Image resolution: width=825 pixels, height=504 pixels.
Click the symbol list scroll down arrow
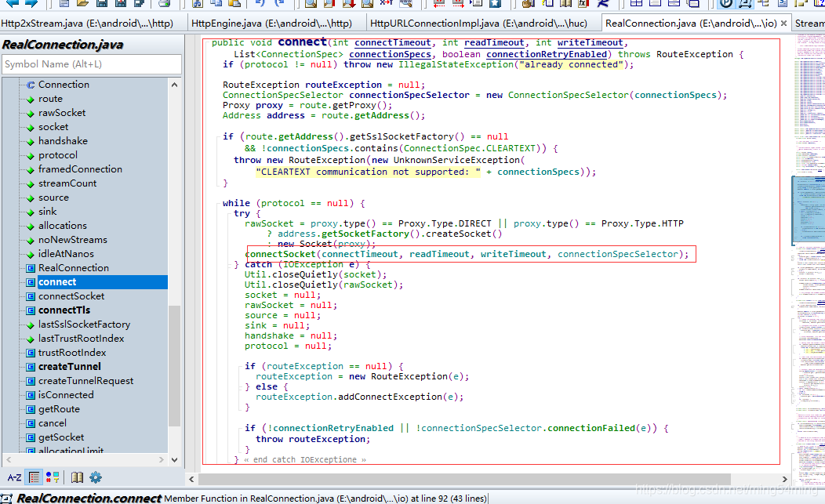pyautogui.click(x=175, y=460)
